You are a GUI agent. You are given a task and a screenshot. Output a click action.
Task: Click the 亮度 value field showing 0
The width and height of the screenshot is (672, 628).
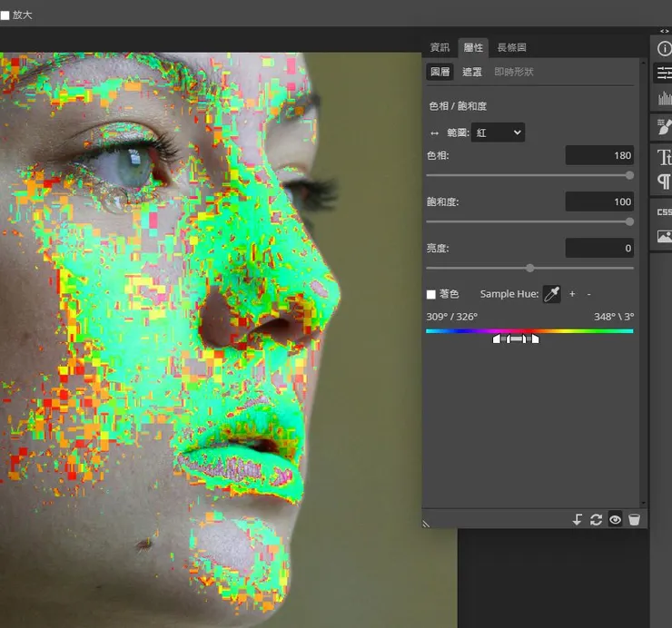(599, 248)
